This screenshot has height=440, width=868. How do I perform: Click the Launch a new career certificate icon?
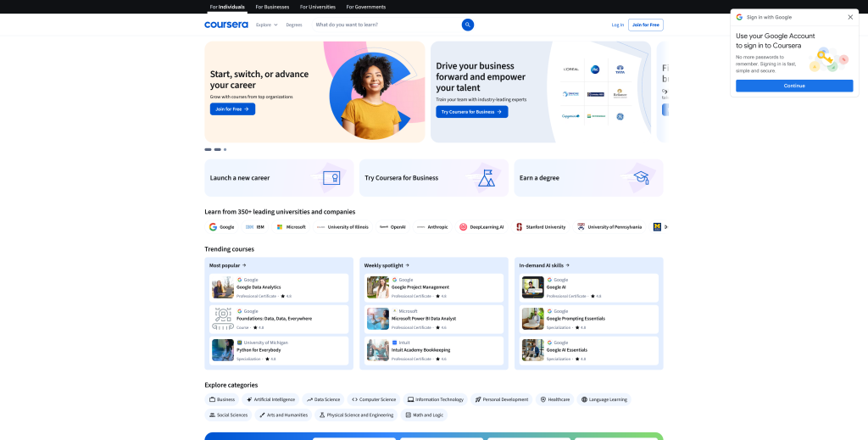coord(331,178)
